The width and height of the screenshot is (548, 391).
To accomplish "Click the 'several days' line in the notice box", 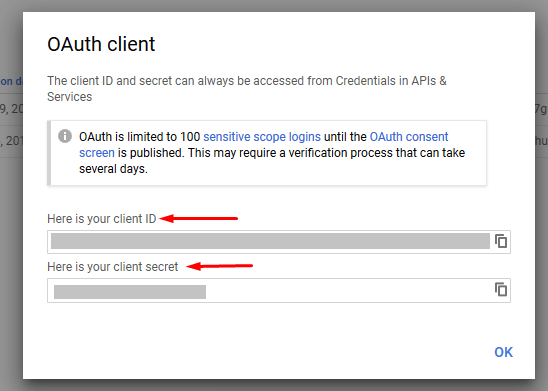I will point(113,169).
